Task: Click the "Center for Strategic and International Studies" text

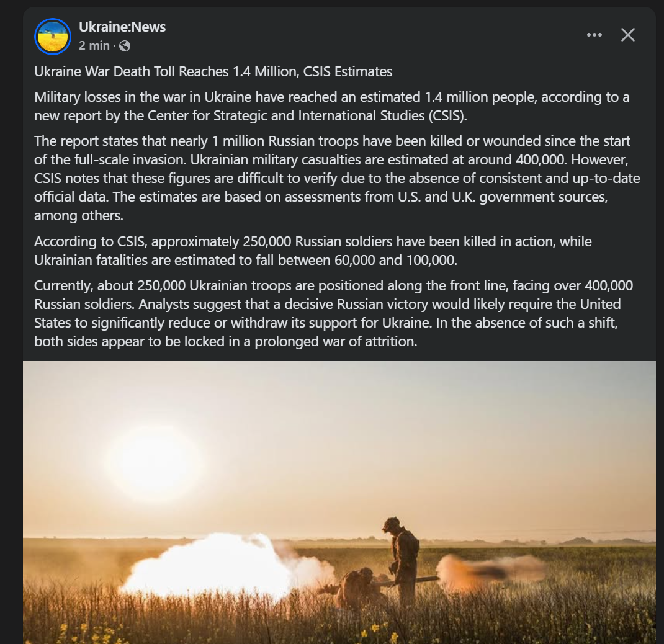Action: coord(286,115)
